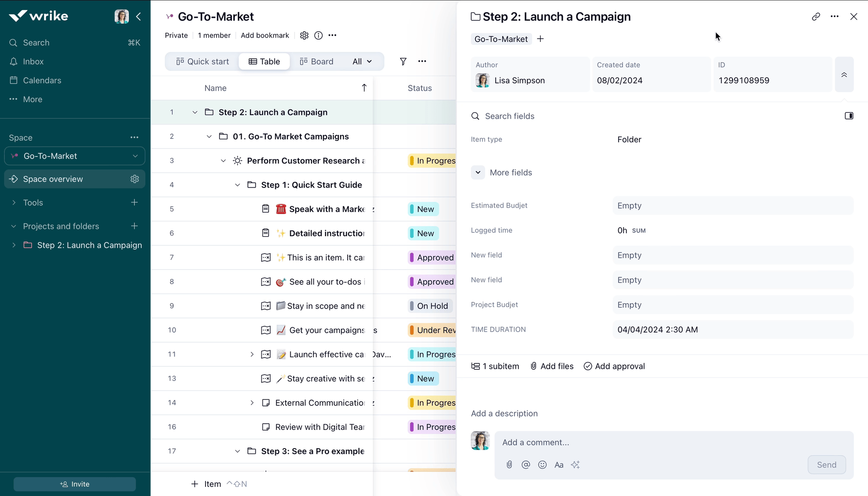
Task: Open the emoji picker in comment
Action: 542,465
